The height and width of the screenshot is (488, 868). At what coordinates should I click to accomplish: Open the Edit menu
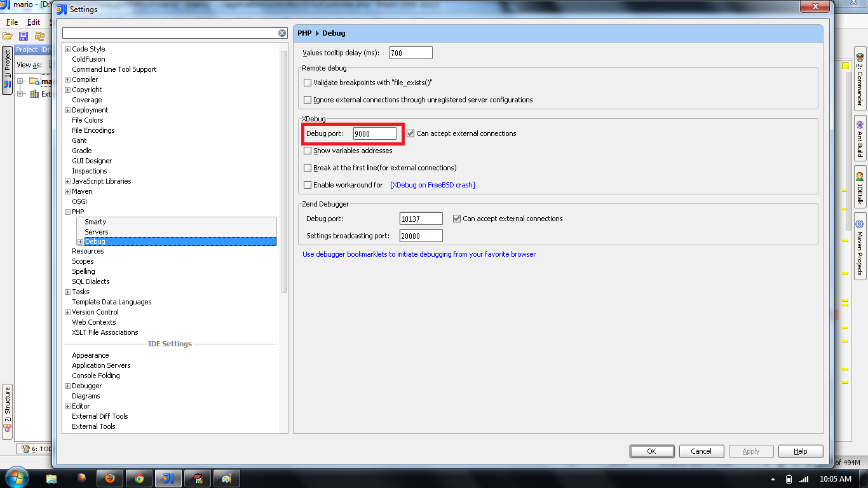pos(34,22)
